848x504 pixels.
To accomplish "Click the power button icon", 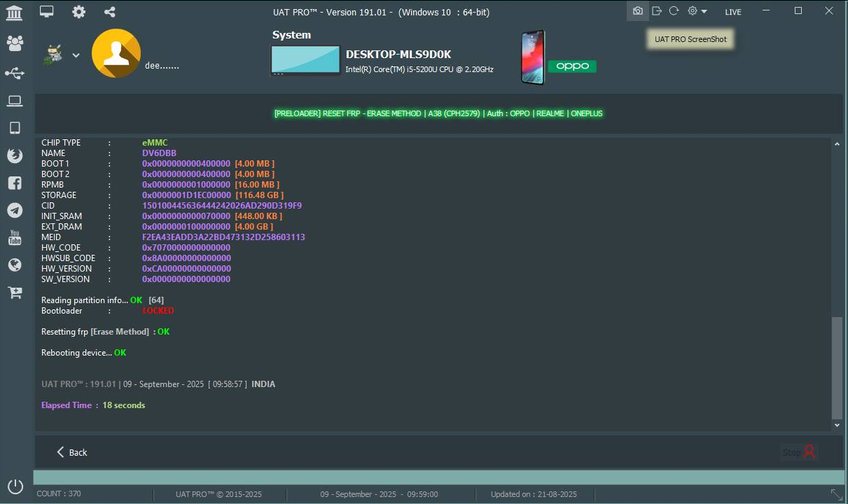I will [15, 486].
